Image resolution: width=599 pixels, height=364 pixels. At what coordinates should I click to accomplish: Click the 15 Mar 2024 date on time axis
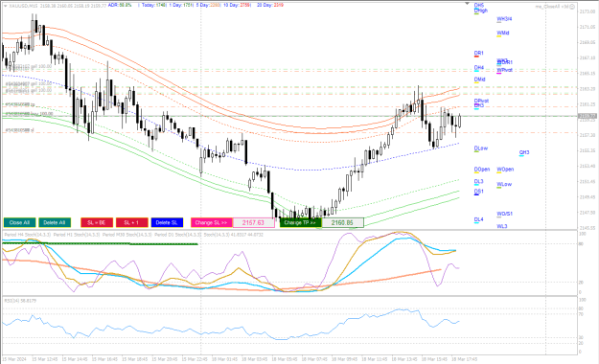(x=13, y=359)
